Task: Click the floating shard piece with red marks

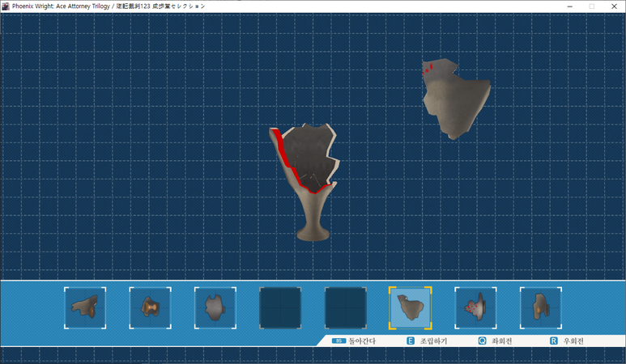Action: pos(456,99)
